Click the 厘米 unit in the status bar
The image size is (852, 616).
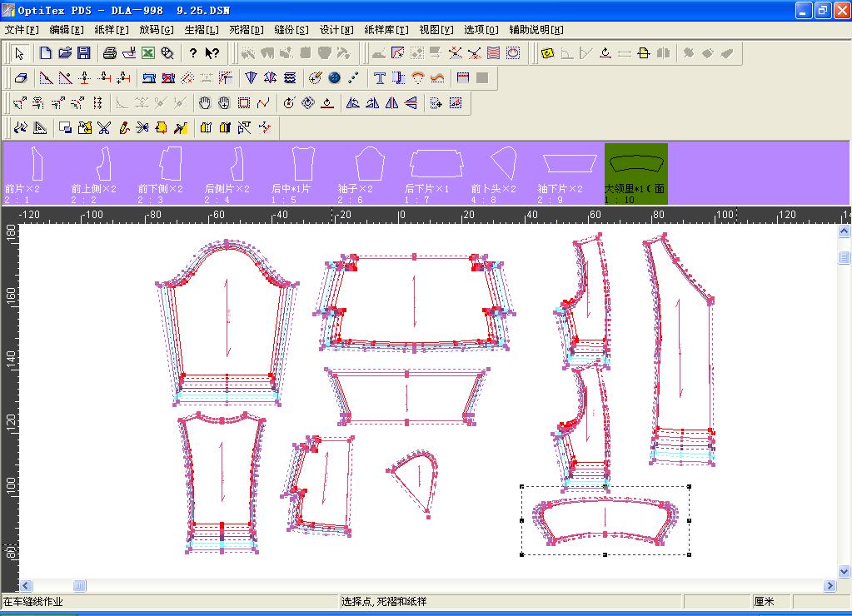click(764, 601)
